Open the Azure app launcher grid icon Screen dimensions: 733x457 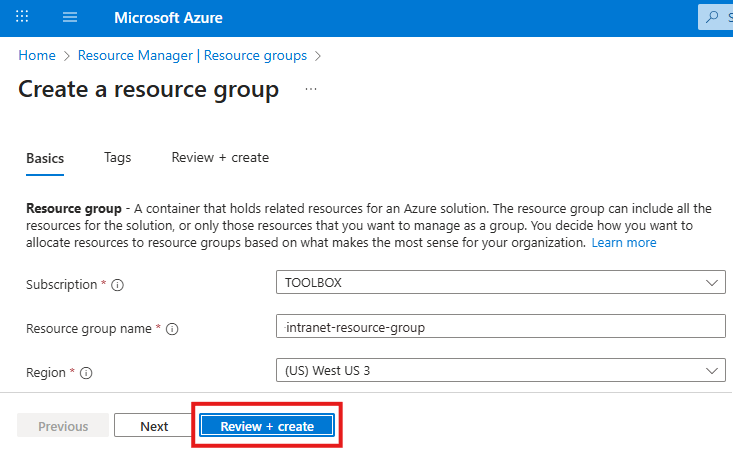[x=22, y=18]
